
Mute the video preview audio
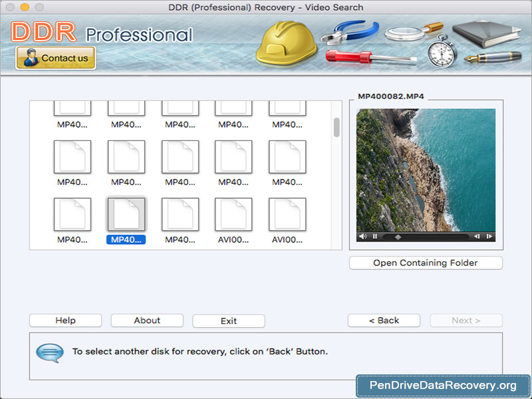(362, 235)
